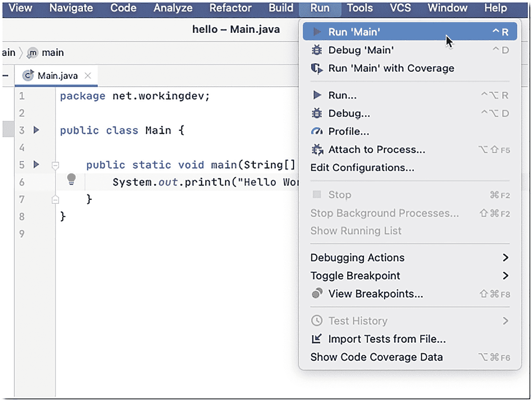Open the Refactor menu
The width and height of the screenshot is (532, 401).
pos(230,8)
